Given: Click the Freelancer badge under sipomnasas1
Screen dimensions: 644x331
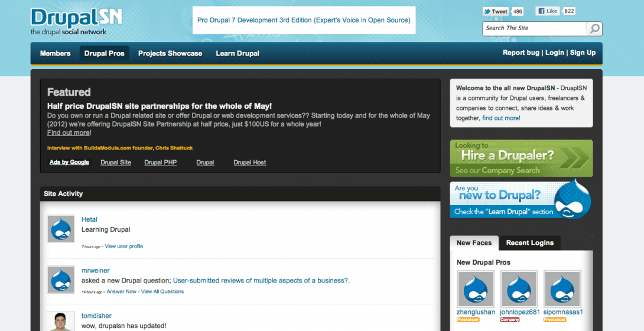Looking at the screenshot, I should click(554, 320).
